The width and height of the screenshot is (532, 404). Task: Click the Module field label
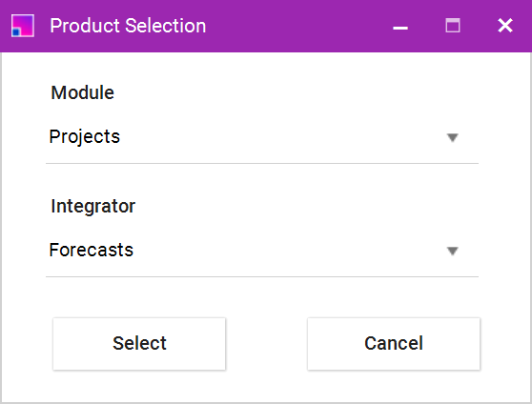[x=82, y=92]
